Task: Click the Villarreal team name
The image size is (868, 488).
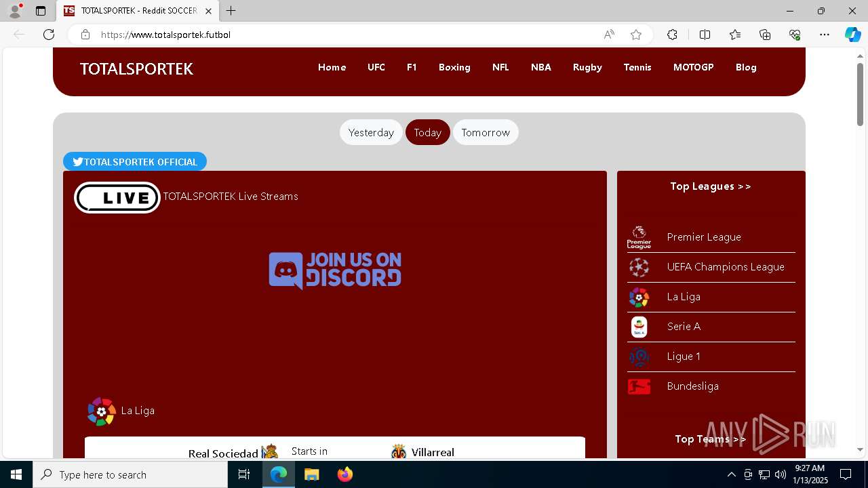Action: coord(433,452)
